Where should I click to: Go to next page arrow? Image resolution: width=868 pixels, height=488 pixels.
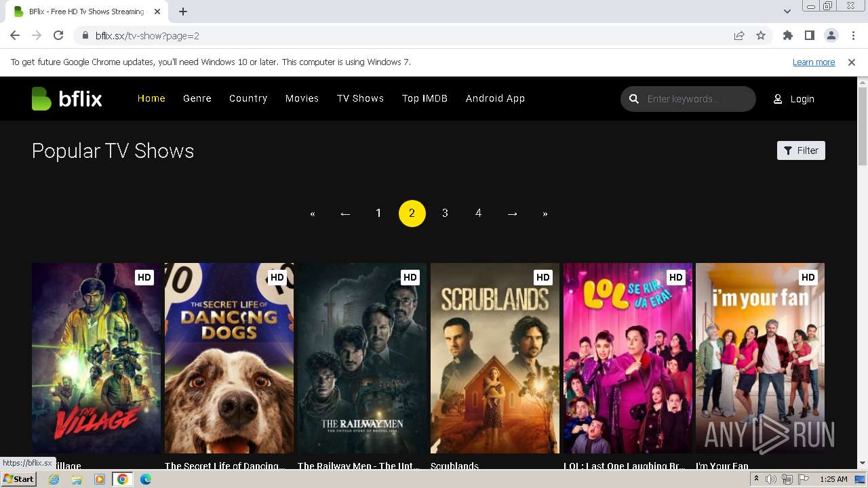[512, 213]
